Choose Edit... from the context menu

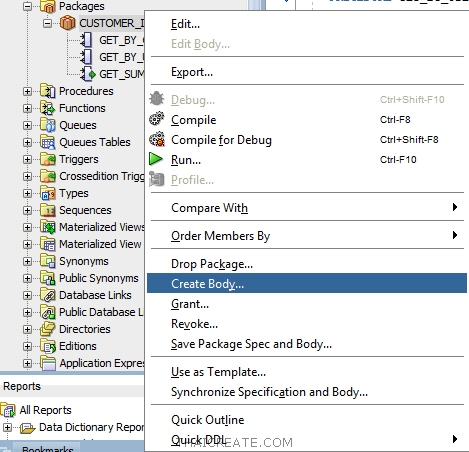(307, 24)
